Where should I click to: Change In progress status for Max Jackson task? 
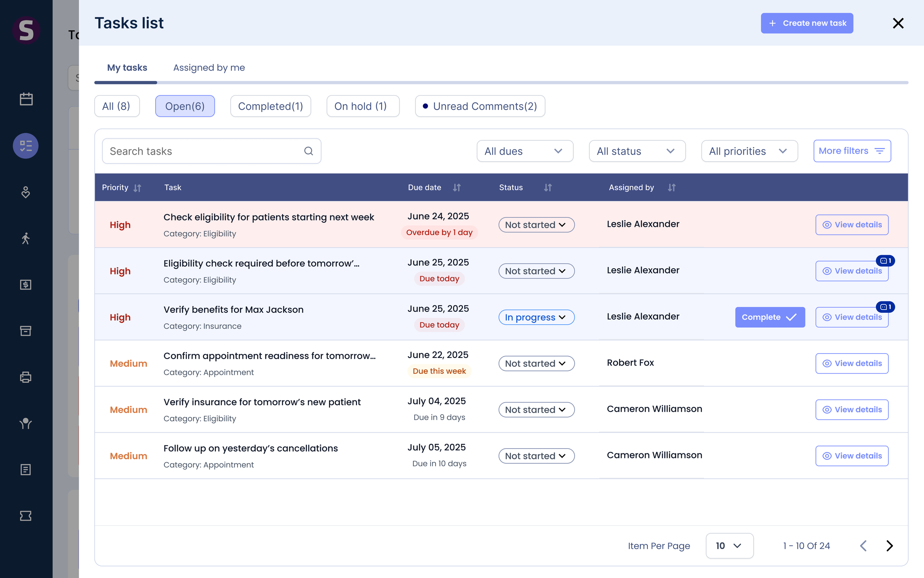[x=536, y=317]
